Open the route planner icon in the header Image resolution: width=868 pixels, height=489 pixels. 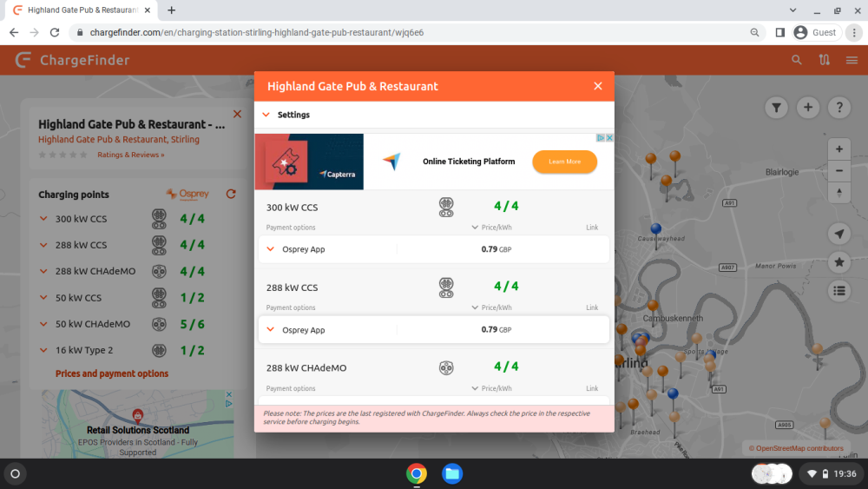[825, 60]
